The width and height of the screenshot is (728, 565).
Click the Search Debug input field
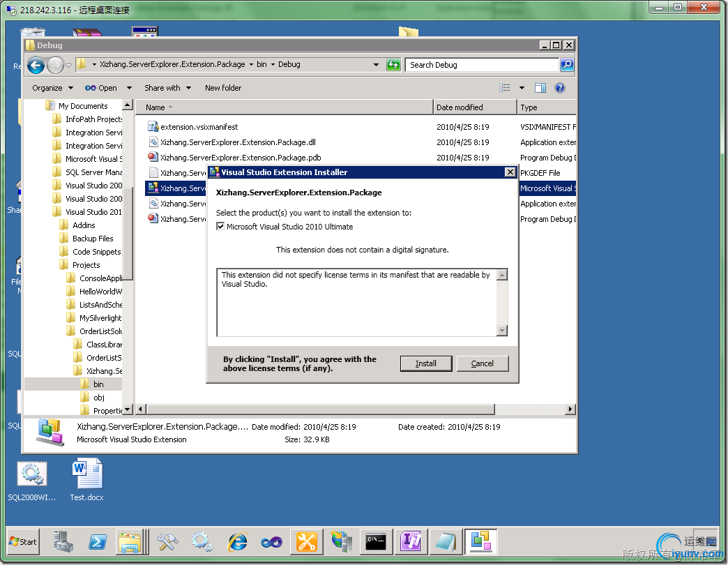click(482, 65)
